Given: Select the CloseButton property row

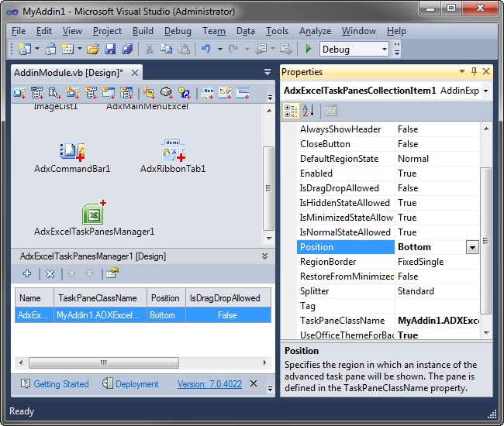Looking at the screenshot, I should pos(388,144).
